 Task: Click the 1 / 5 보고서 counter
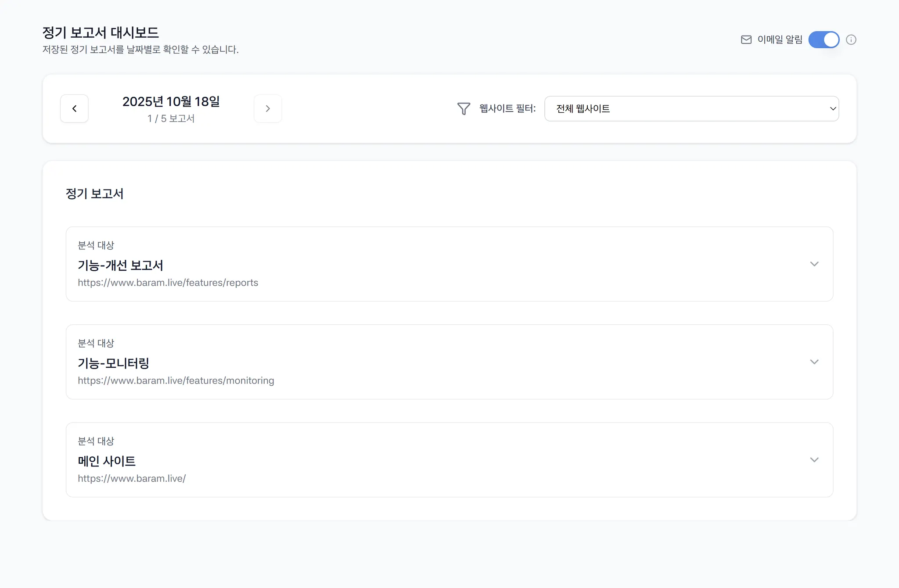coord(171,118)
